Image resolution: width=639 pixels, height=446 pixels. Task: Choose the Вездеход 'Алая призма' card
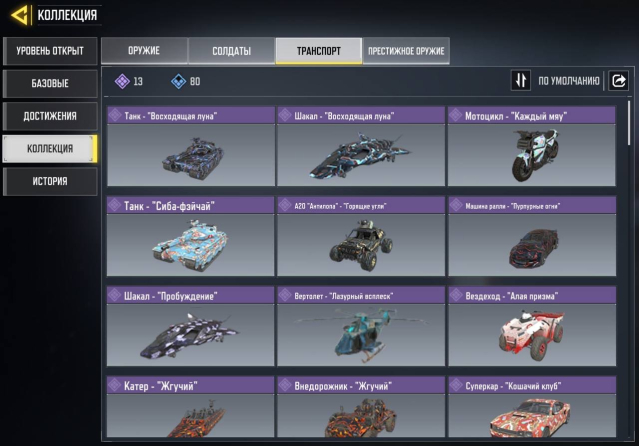click(532, 326)
